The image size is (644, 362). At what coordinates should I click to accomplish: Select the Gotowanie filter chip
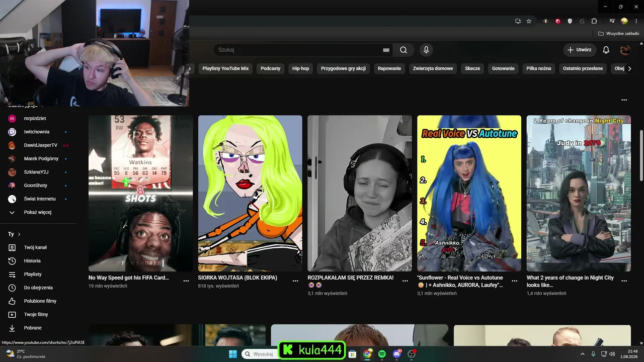click(503, 68)
